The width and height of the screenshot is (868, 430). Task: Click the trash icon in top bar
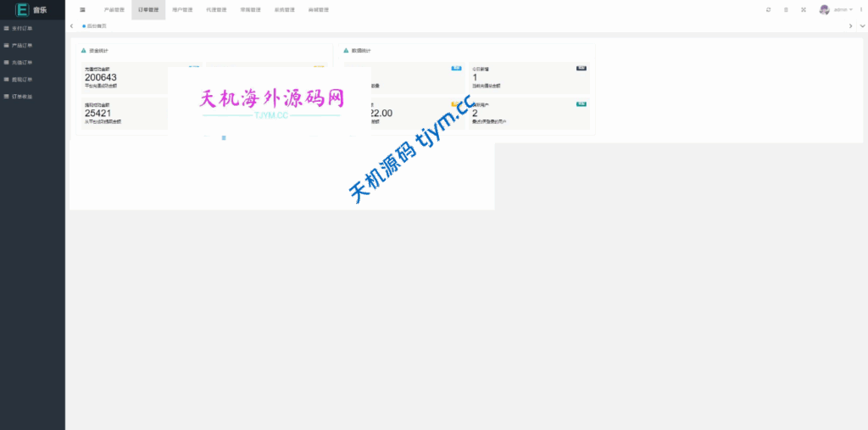point(786,9)
